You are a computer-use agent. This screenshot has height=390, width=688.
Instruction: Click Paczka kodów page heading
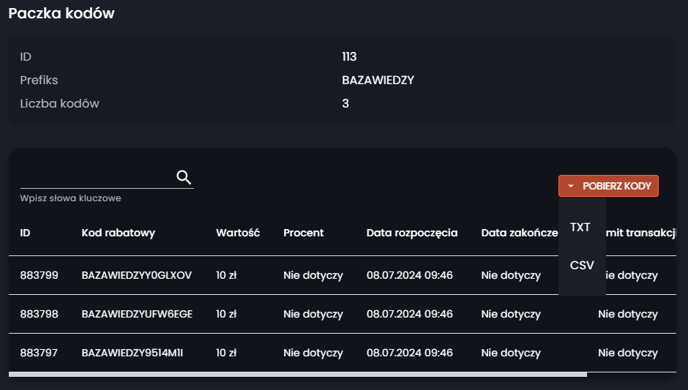(61, 13)
